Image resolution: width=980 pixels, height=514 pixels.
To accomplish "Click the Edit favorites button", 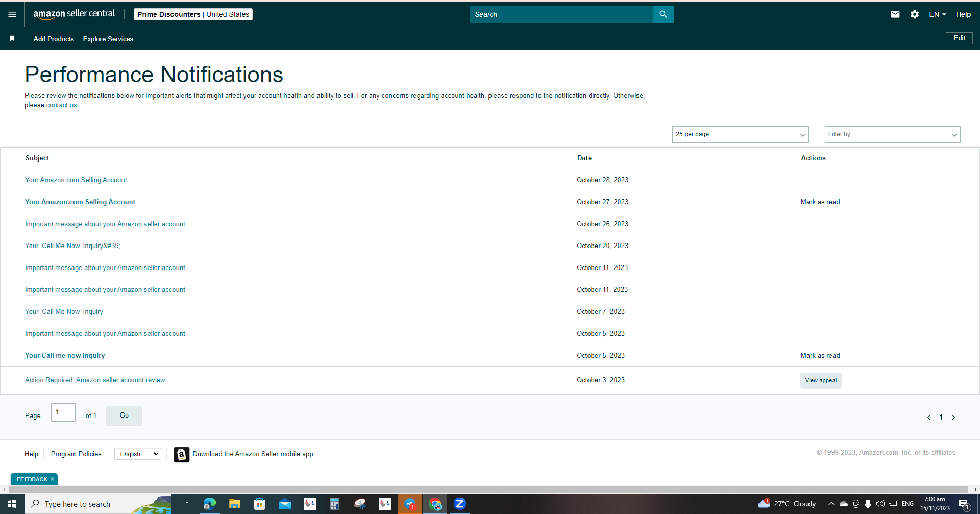I will click(x=959, y=38).
